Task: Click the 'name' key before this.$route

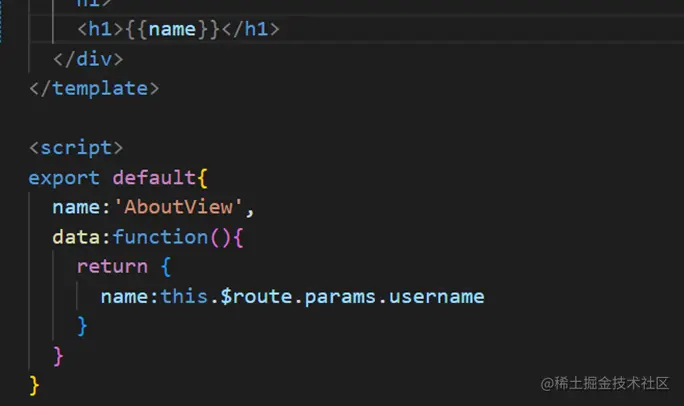Action: pyautogui.click(x=124, y=297)
